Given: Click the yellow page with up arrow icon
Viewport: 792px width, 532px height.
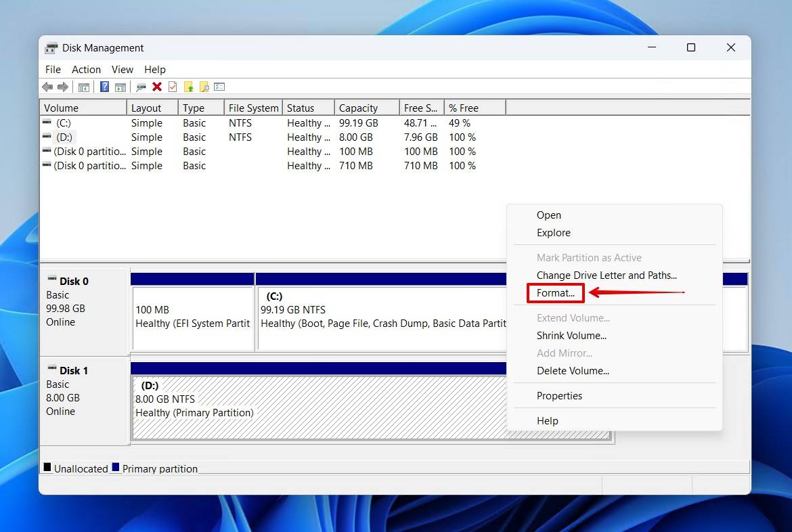Looking at the screenshot, I should pyautogui.click(x=190, y=87).
